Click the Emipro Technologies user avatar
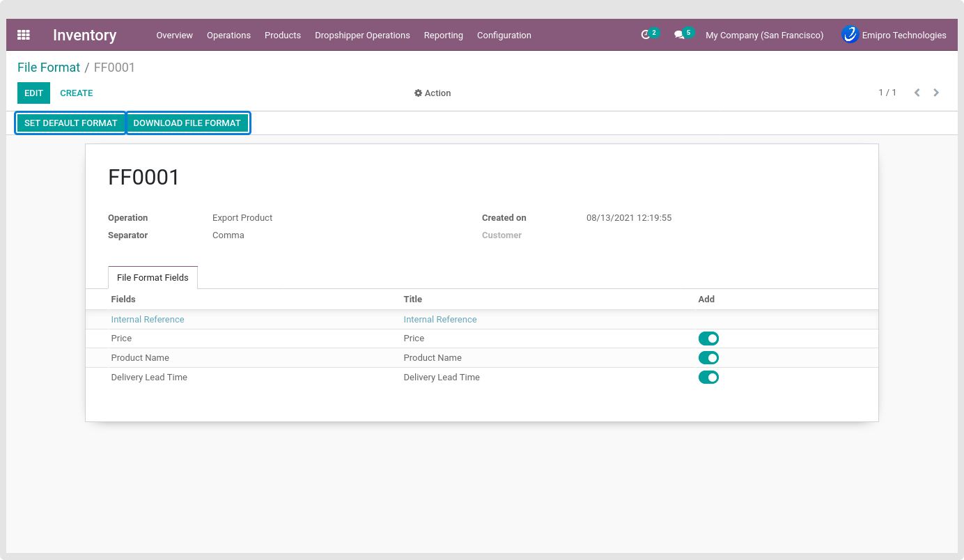 [850, 35]
